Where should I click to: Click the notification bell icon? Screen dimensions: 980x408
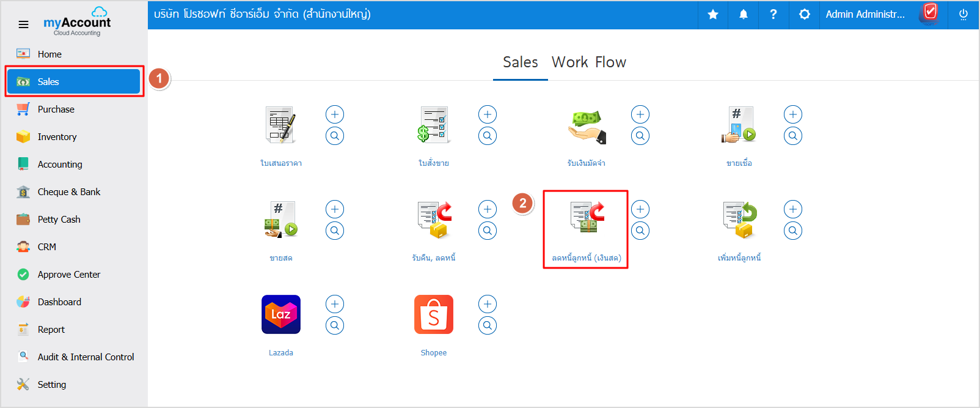pyautogui.click(x=743, y=14)
